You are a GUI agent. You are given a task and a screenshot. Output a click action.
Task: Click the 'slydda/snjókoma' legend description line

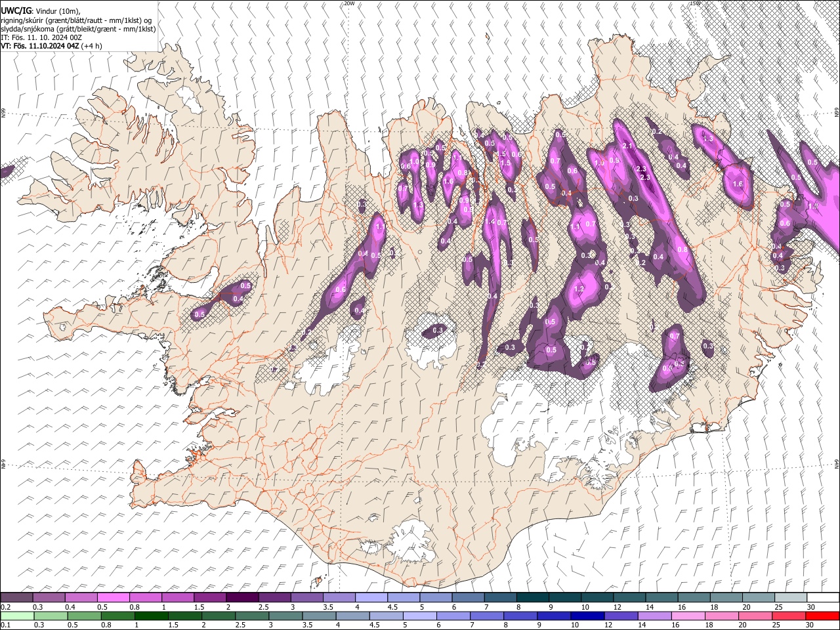(x=78, y=29)
